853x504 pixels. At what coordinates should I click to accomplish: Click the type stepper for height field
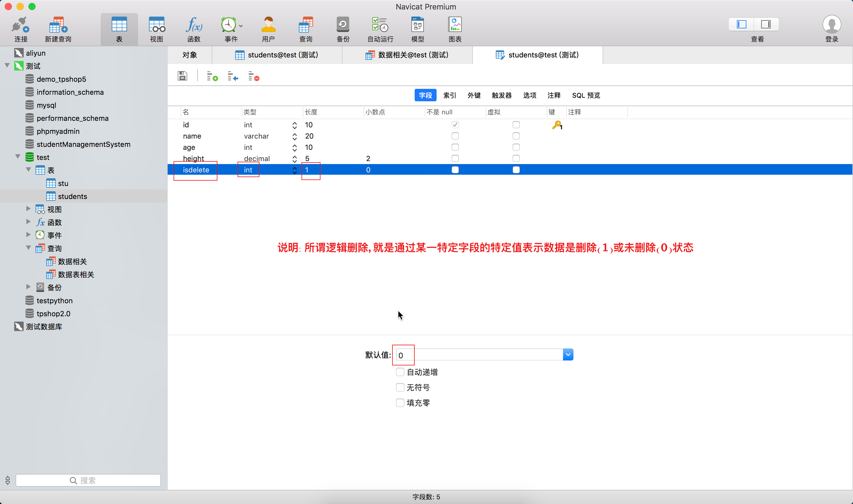(x=294, y=159)
